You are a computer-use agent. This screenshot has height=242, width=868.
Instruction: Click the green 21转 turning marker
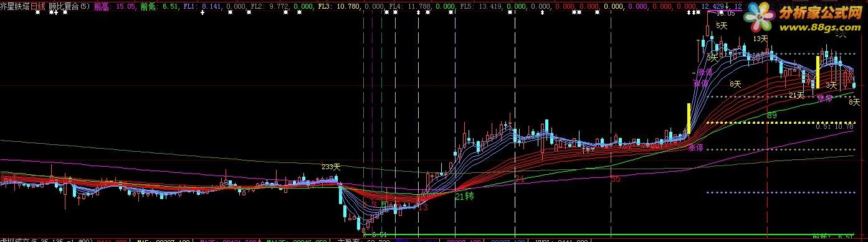pos(464,197)
